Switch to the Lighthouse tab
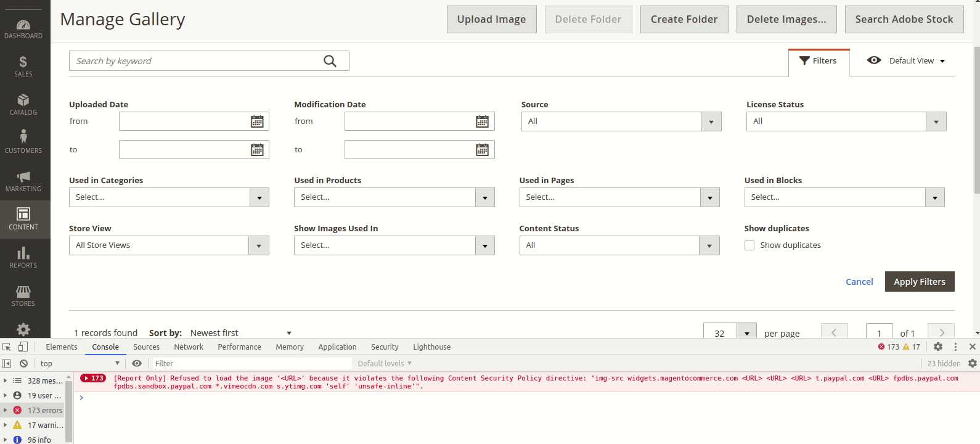Viewport: 980px width, 444px height. tap(431, 347)
